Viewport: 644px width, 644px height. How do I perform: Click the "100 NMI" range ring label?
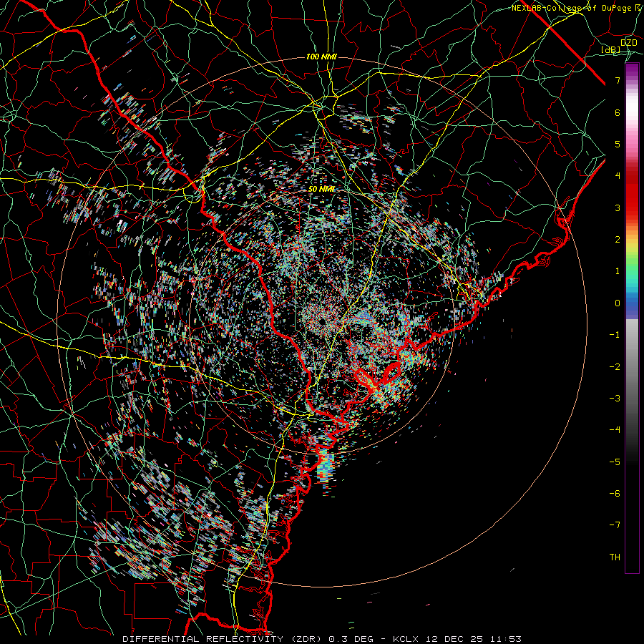click(x=321, y=57)
